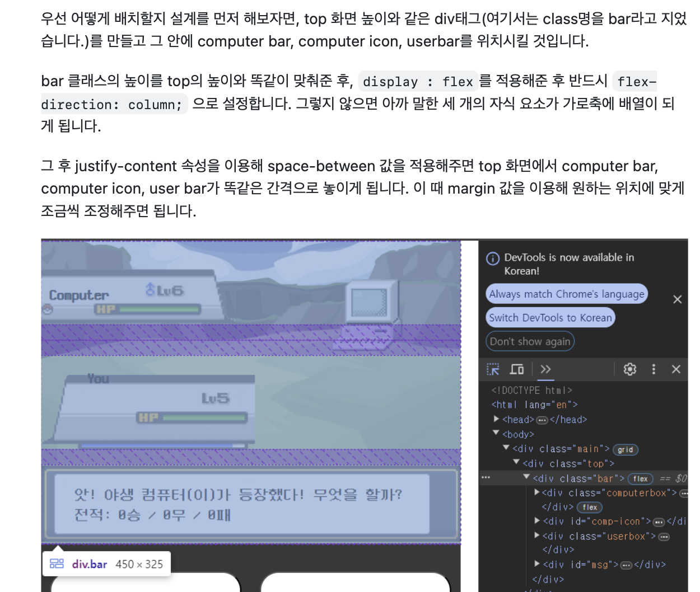Expand the userbox div node

[537, 535]
